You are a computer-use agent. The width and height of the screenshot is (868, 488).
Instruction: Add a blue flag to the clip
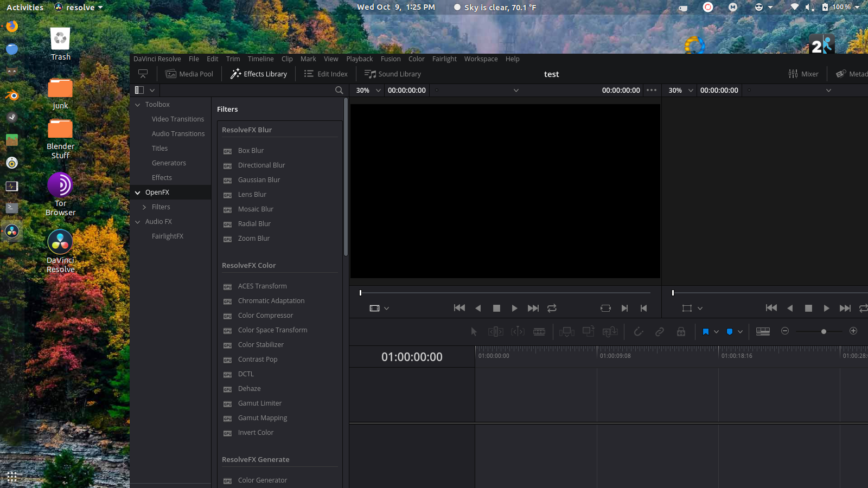[705, 331]
